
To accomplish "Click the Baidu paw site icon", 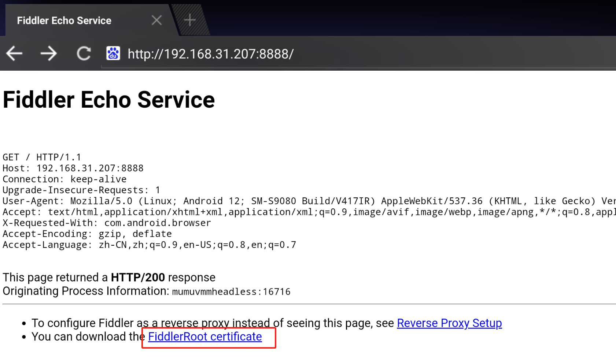I will pos(113,53).
